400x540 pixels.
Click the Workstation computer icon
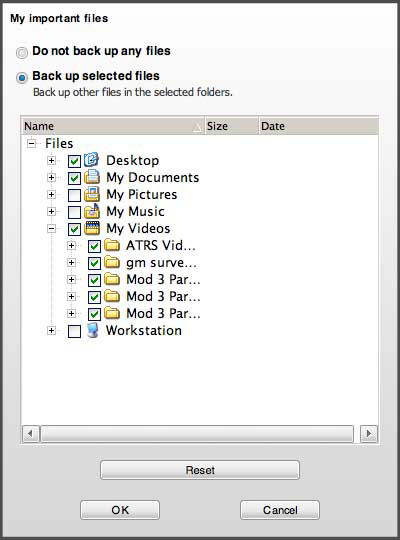pyautogui.click(x=93, y=330)
